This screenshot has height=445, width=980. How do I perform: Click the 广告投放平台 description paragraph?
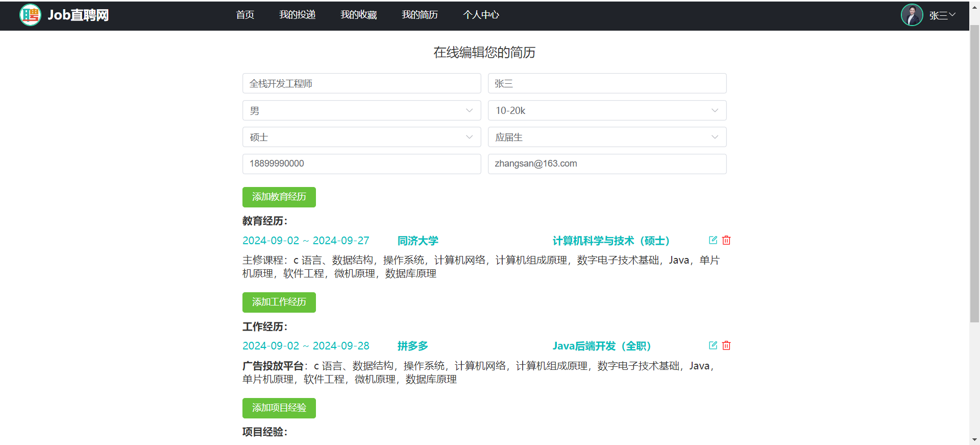click(479, 372)
